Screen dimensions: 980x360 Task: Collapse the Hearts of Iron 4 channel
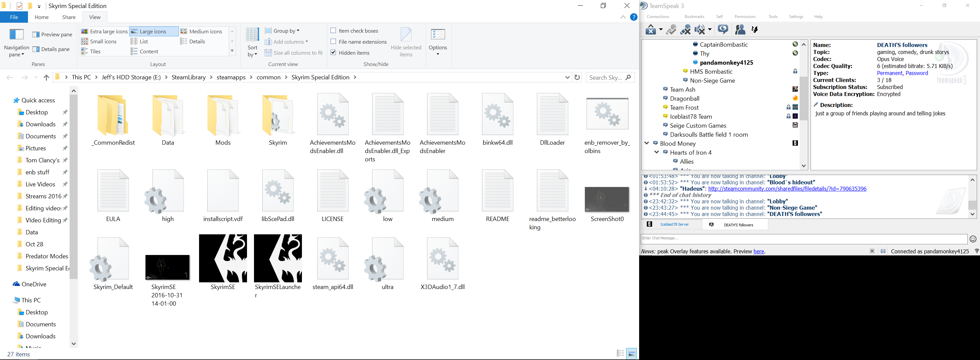(x=657, y=152)
